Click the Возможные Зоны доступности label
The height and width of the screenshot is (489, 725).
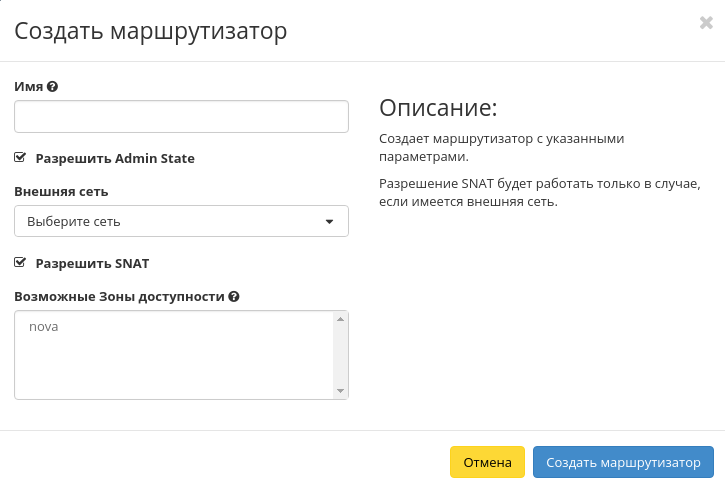tap(119, 297)
